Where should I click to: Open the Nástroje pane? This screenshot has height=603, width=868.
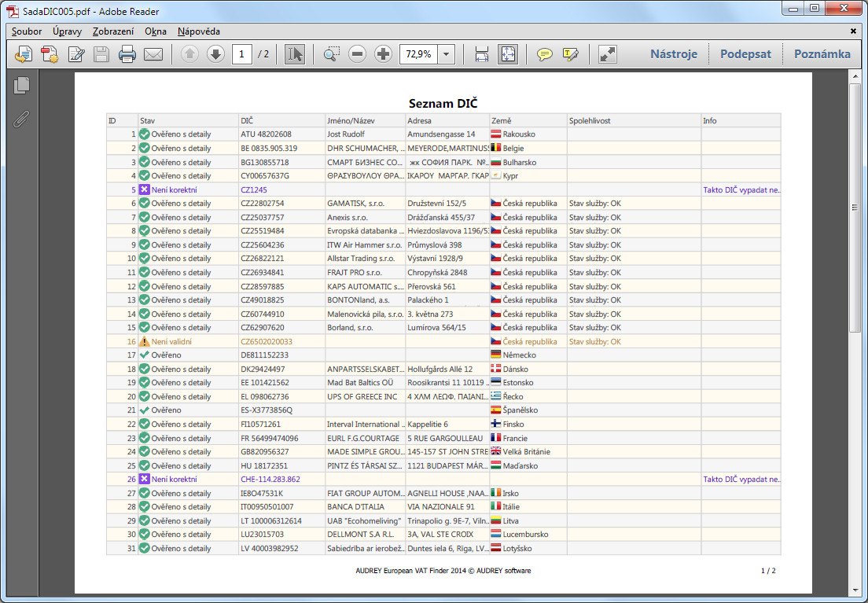pos(674,54)
